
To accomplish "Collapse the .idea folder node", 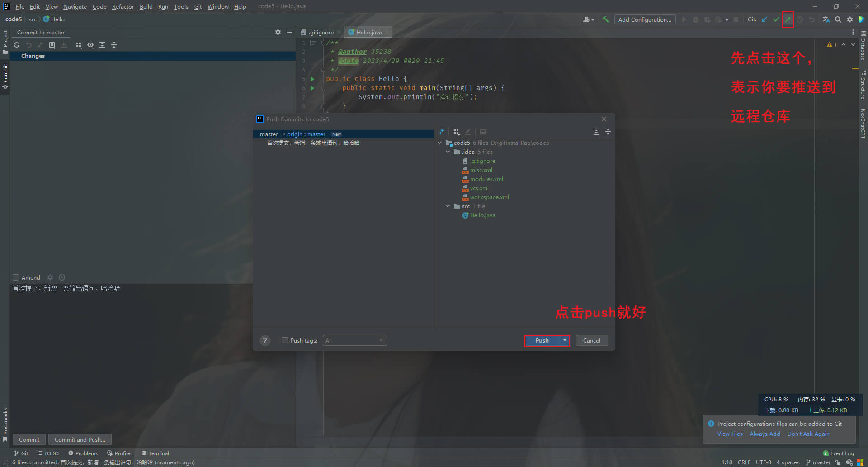I will [448, 152].
